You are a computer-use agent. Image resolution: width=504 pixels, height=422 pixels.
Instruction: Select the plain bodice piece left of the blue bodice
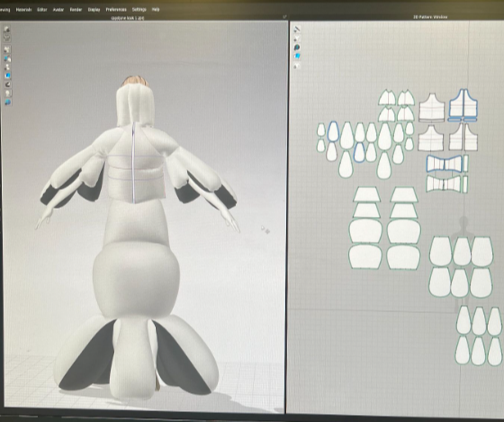tap(432, 107)
